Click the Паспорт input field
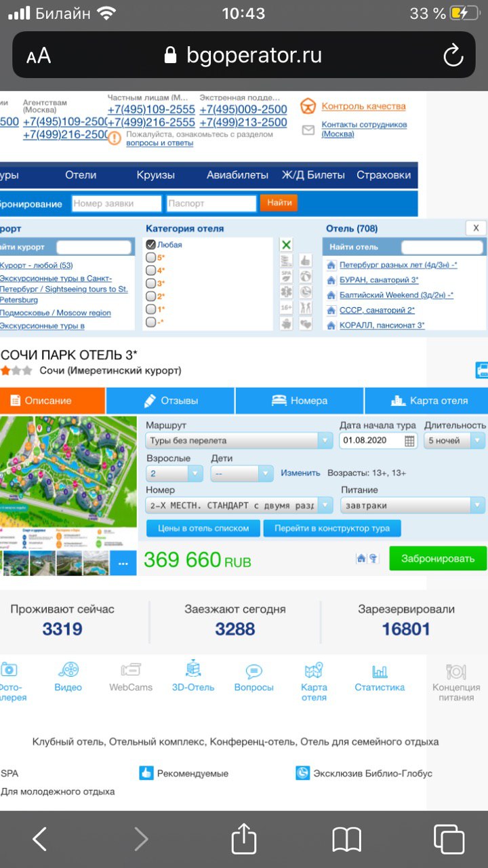Image resolution: width=488 pixels, height=868 pixels. point(211,203)
